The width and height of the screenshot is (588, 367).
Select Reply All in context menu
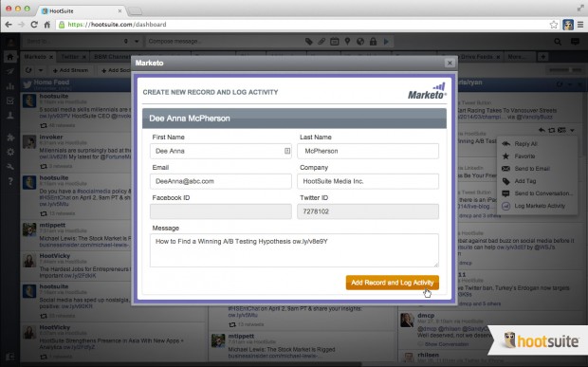tap(537, 143)
